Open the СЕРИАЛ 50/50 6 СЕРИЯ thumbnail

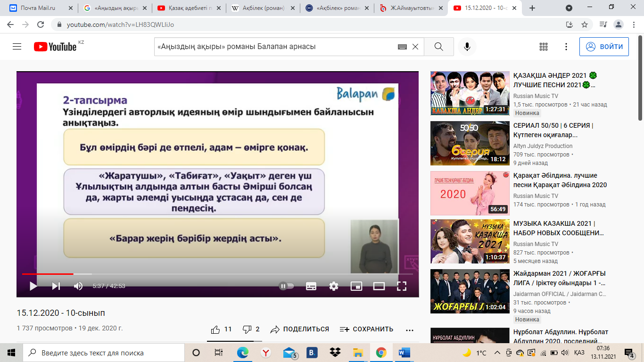[470, 143]
